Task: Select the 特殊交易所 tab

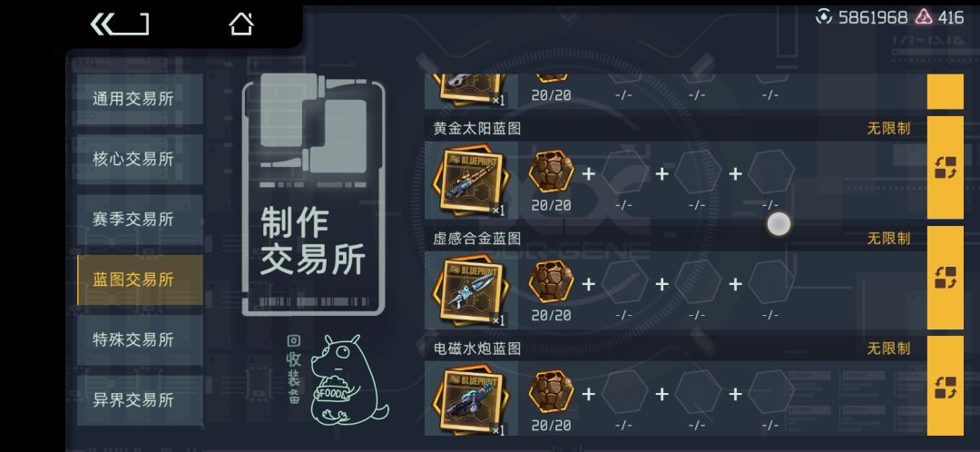Action: point(140,339)
